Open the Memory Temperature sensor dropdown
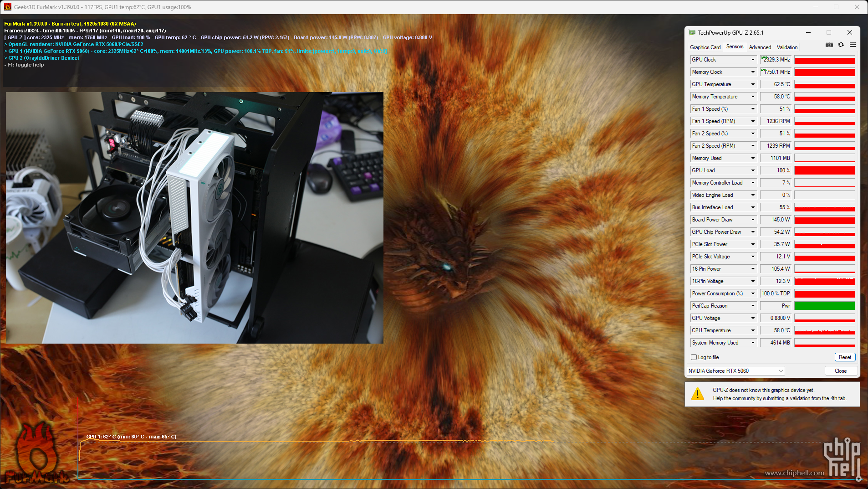This screenshot has height=489, width=868. 753,97
